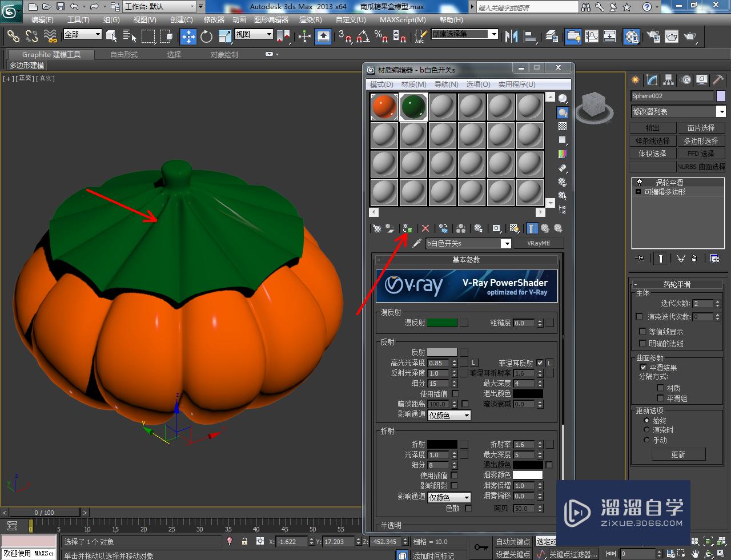Viewport: 731px width, 560px height.
Task: Toggle Smooth Result checkbox
Action: (643, 368)
